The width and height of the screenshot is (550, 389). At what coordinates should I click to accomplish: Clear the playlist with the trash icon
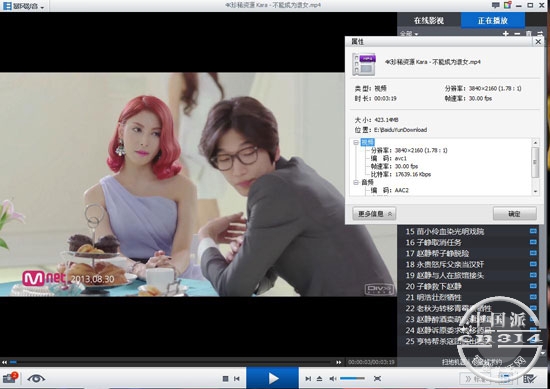pos(529,34)
